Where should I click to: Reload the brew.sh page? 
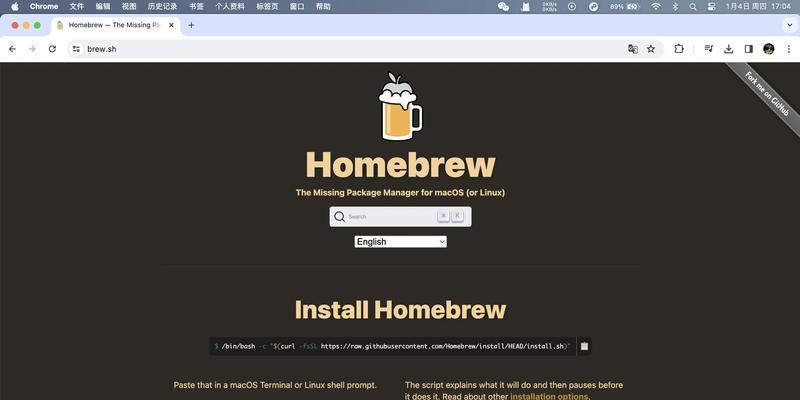pyautogui.click(x=52, y=49)
